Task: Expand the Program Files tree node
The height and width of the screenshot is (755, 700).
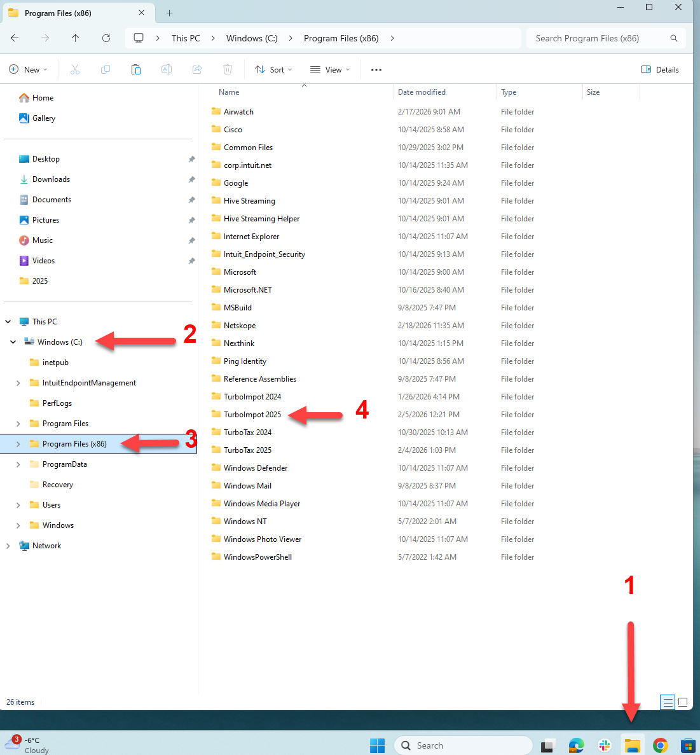Action: click(x=18, y=424)
